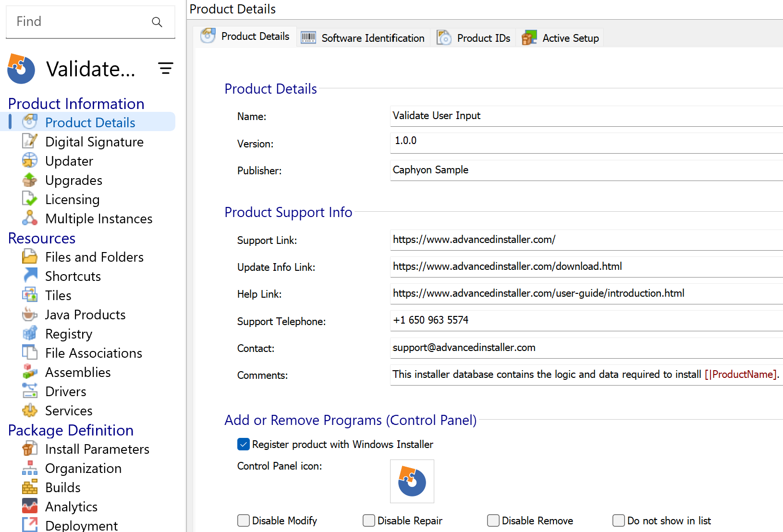Click the Drivers icon
The image size is (783, 532).
30,391
